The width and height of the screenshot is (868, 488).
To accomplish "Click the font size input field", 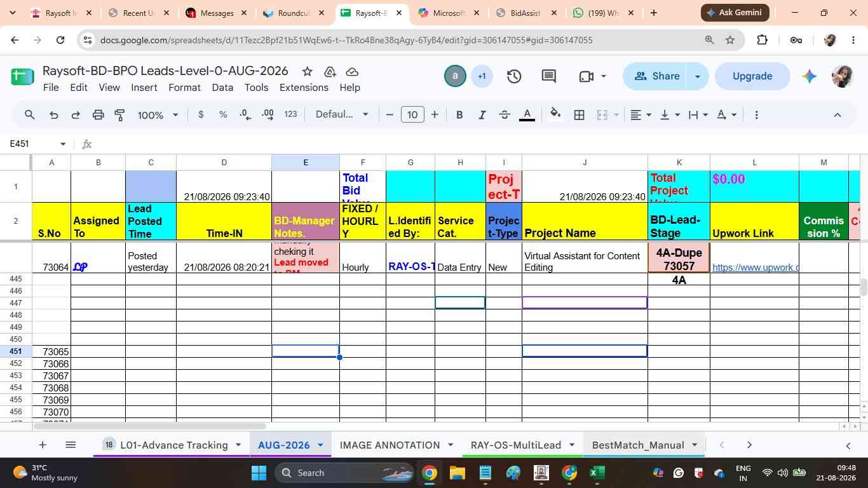I will 412,115.
